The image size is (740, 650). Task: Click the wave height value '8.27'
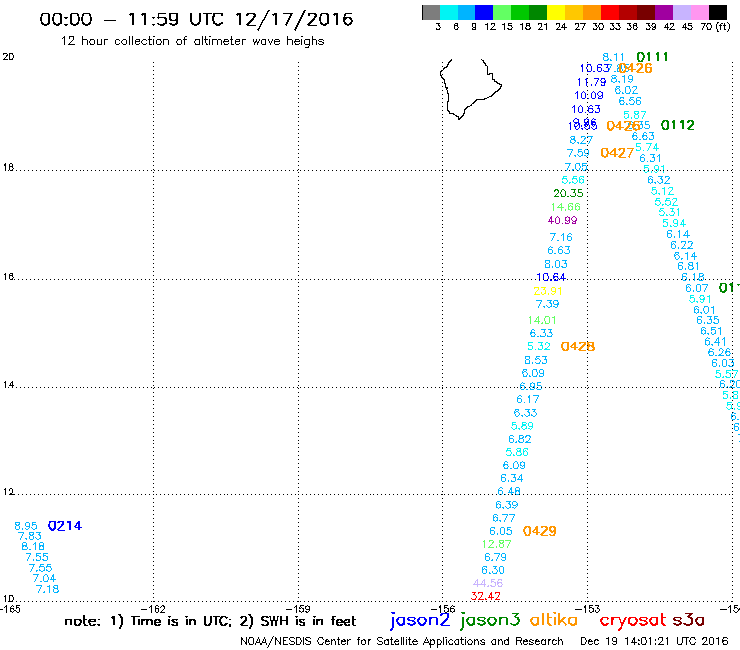(581, 140)
